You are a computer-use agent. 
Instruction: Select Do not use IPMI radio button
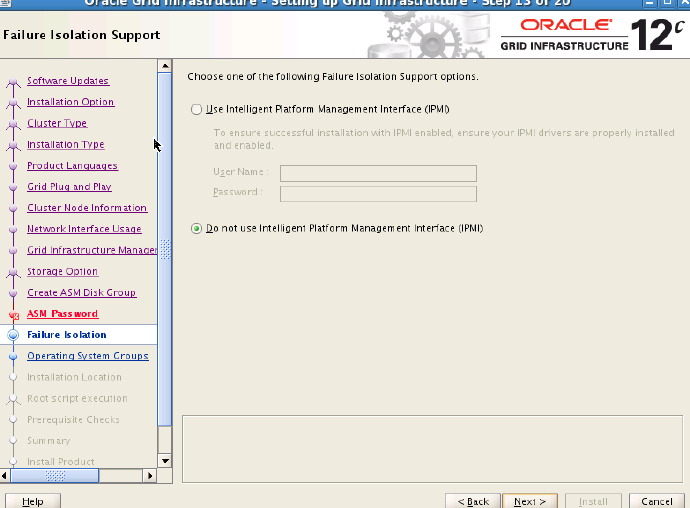coord(196,228)
